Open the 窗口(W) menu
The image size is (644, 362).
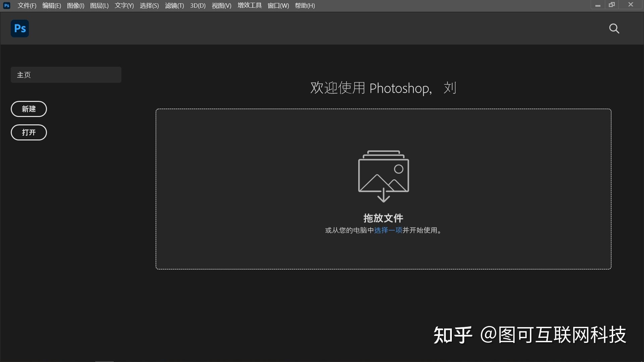pyautogui.click(x=278, y=5)
